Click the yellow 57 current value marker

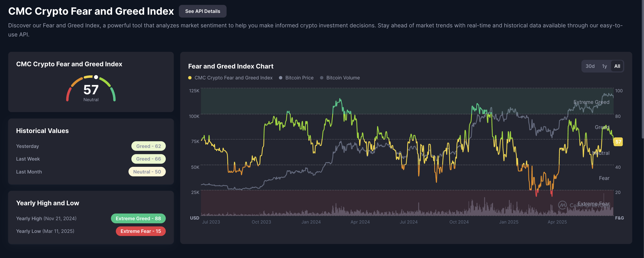(x=618, y=142)
